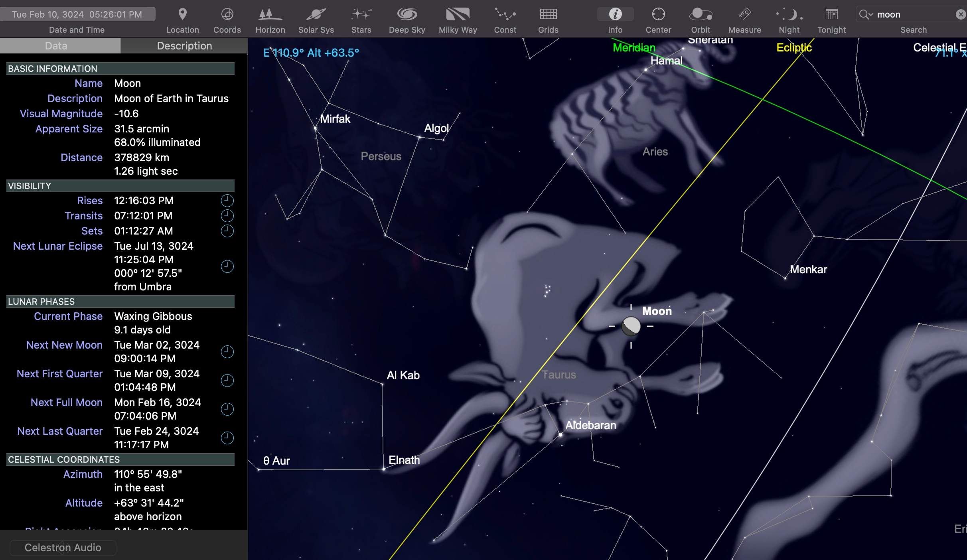967x560 pixels.
Task: Select the Data tab
Action: [x=56, y=46]
